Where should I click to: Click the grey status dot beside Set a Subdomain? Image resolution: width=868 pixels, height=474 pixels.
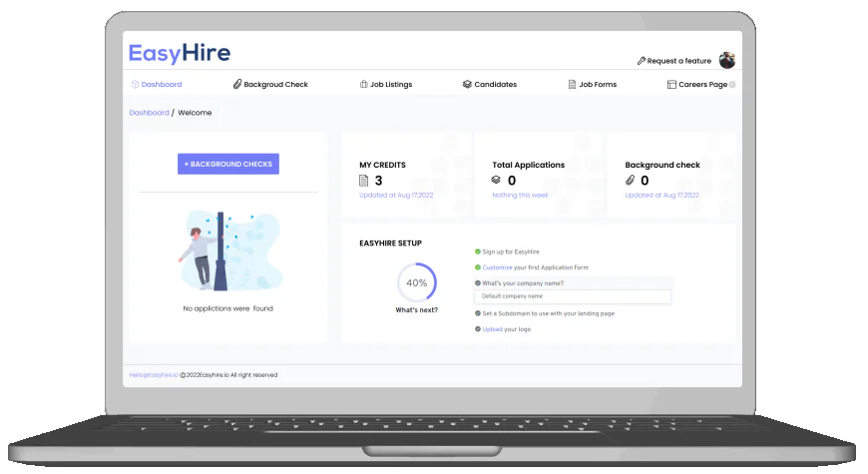point(478,313)
